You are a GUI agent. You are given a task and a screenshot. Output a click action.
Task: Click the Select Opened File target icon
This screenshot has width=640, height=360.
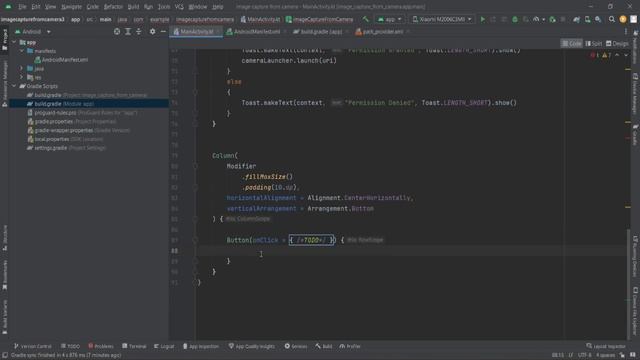[117, 31]
